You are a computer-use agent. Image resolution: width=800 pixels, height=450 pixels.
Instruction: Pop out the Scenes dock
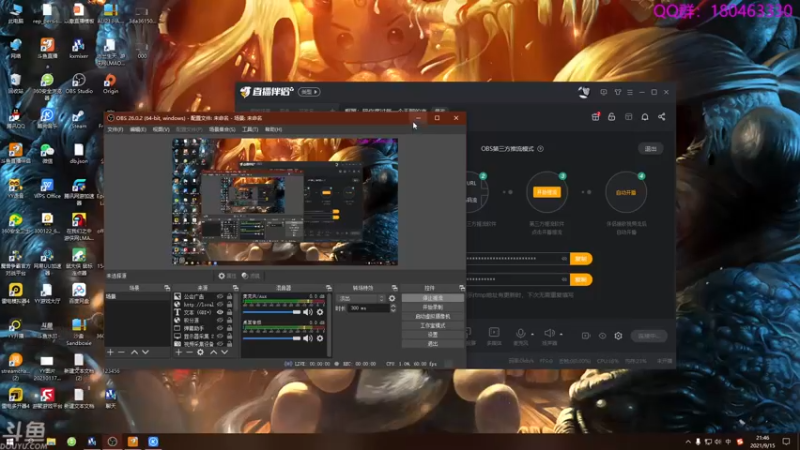point(167,288)
